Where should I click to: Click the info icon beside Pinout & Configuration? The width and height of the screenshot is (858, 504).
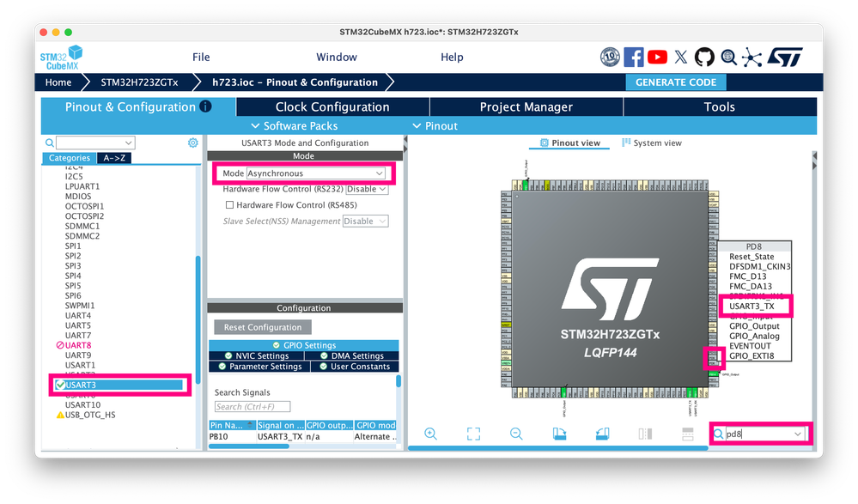[206, 106]
